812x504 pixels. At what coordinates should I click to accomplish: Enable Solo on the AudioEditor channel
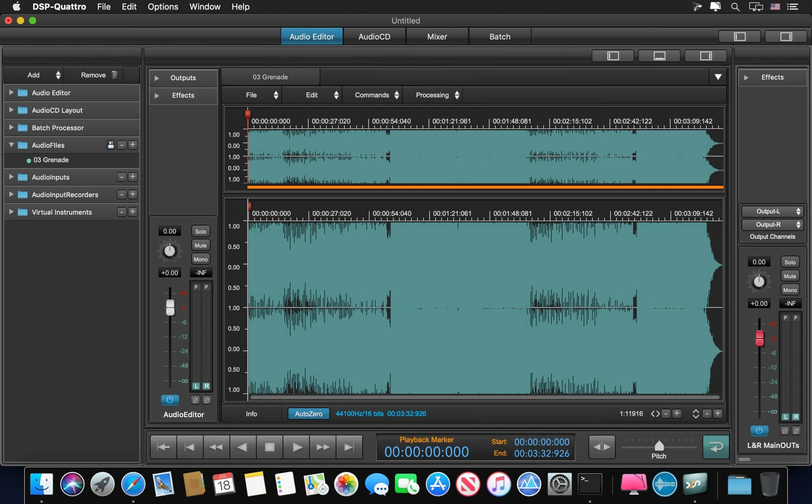(x=200, y=231)
